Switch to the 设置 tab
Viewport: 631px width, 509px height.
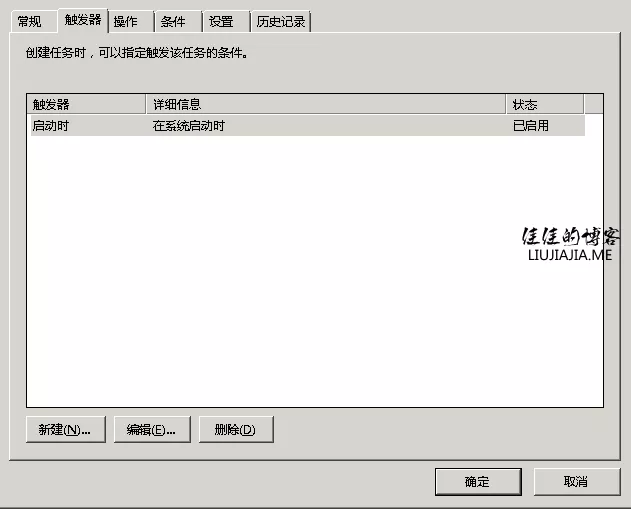(221, 22)
